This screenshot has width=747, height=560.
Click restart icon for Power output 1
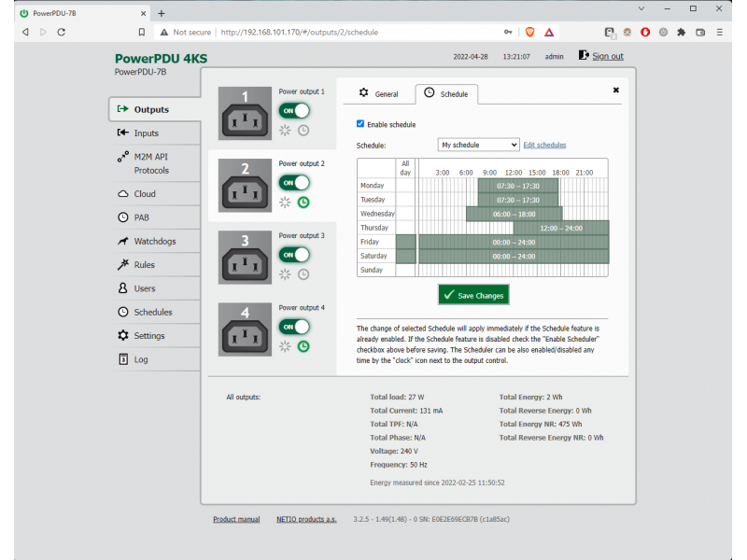pyautogui.click(x=285, y=131)
